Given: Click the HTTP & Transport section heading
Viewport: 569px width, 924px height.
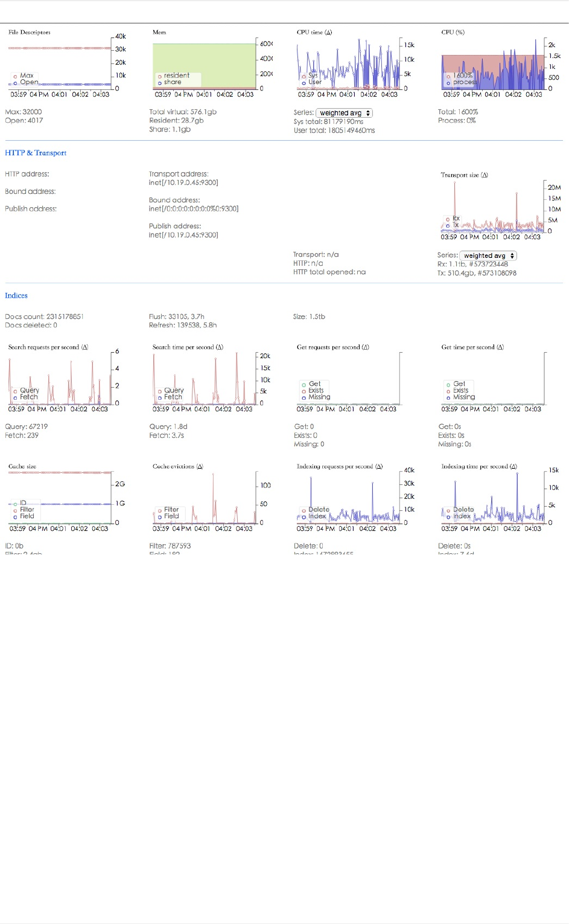Looking at the screenshot, I should coord(36,153).
